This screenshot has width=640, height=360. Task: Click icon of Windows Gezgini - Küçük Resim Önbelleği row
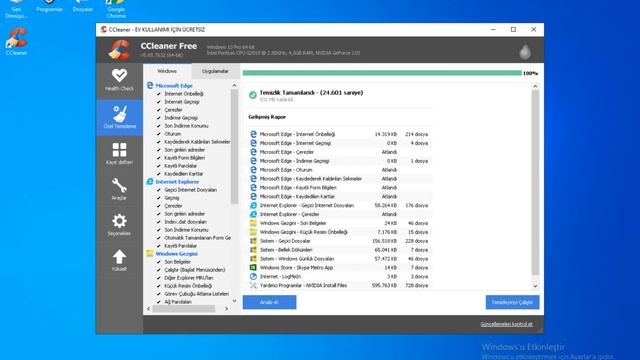[x=253, y=232]
